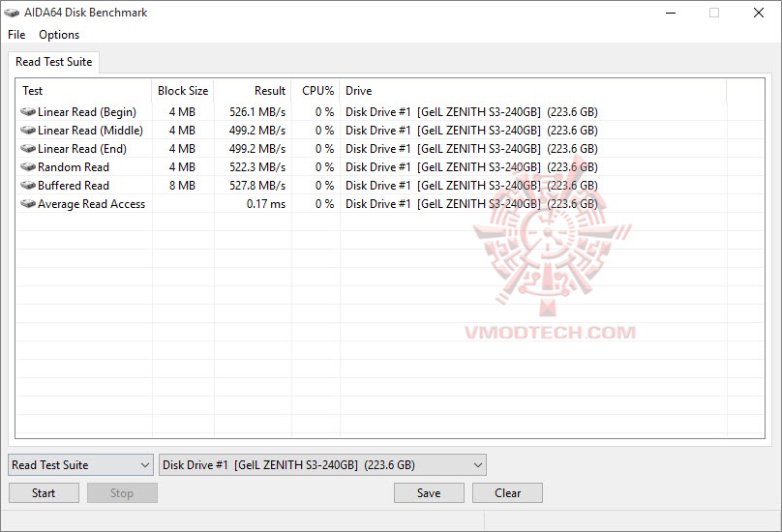Click the disk icon beside Linear Read (Begin)
This screenshot has width=782, height=532.
[28, 111]
